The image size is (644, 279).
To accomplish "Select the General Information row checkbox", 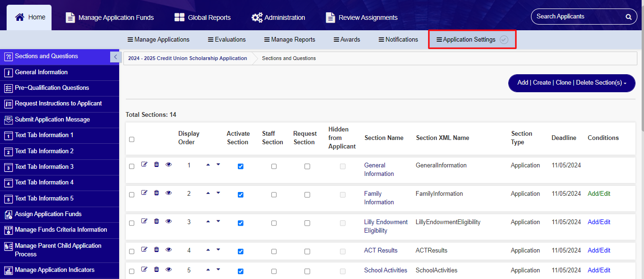I will coord(131,166).
